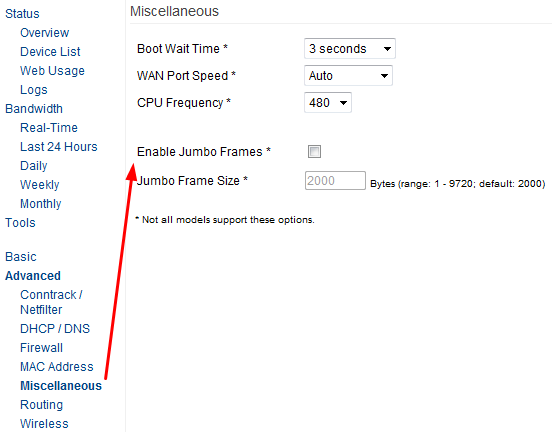Expand the Tools menu section
Screen dimensions: 552x432
pyautogui.click(x=20, y=223)
